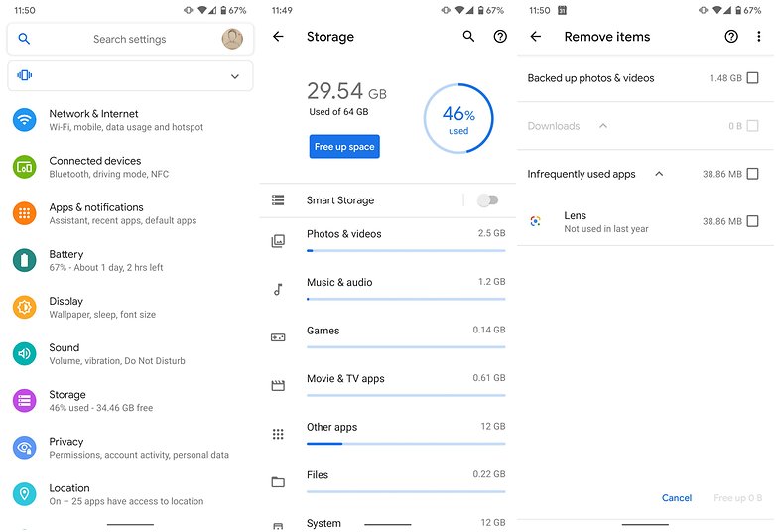Open the Network & Internet Wi-Fi icon
This screenshot has width=776, height=532.
coord(24,120)
